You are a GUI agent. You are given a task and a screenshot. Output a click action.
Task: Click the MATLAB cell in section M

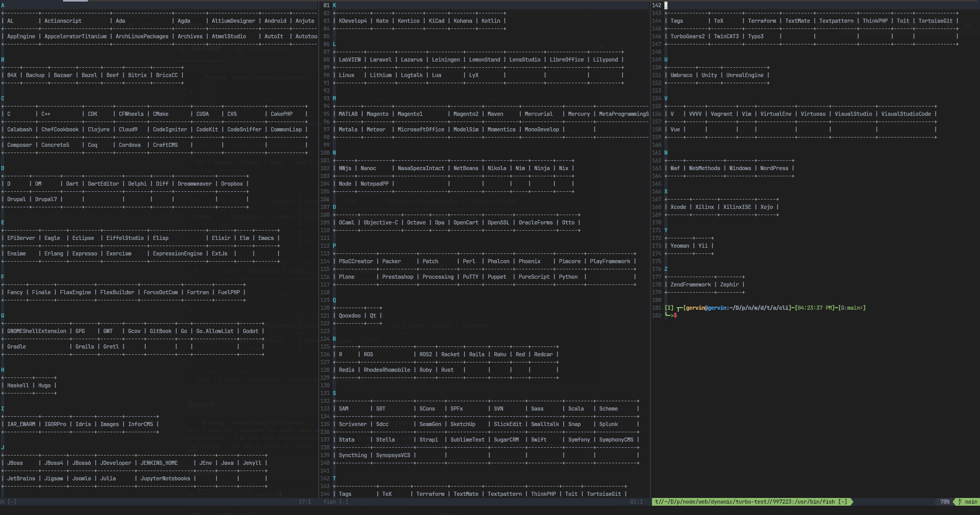click(x=348, y=114)
